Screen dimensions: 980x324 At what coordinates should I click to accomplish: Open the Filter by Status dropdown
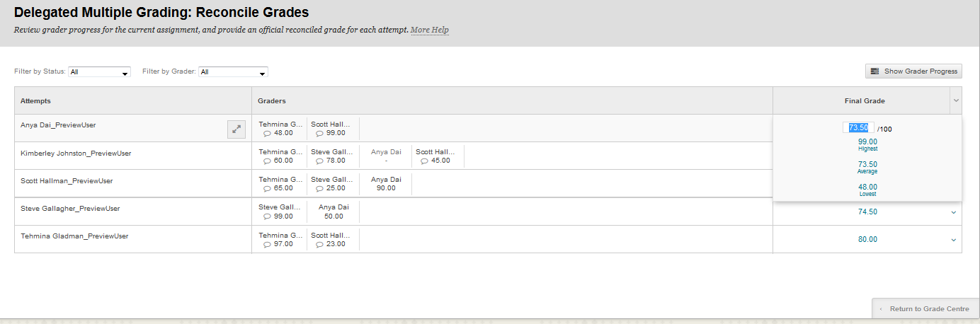tap(100, 72)
